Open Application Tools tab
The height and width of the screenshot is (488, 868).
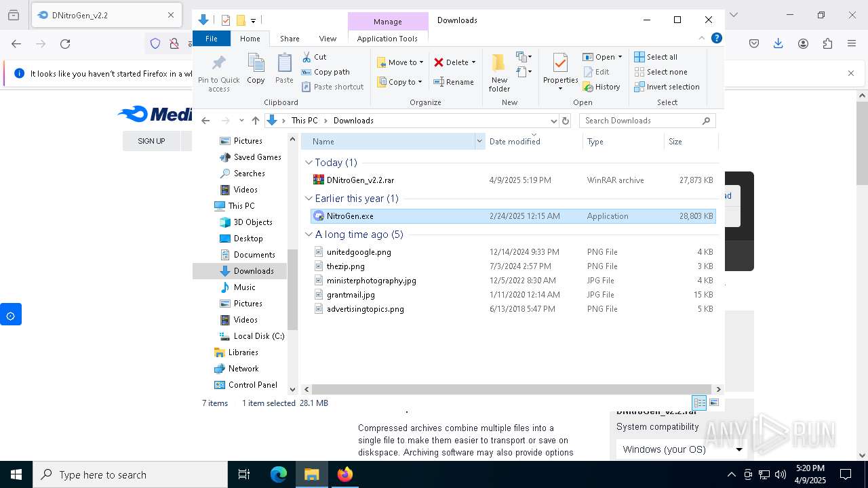387,39
